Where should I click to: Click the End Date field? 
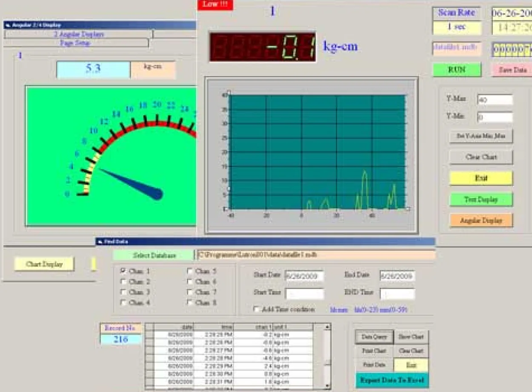click(398, 276)
